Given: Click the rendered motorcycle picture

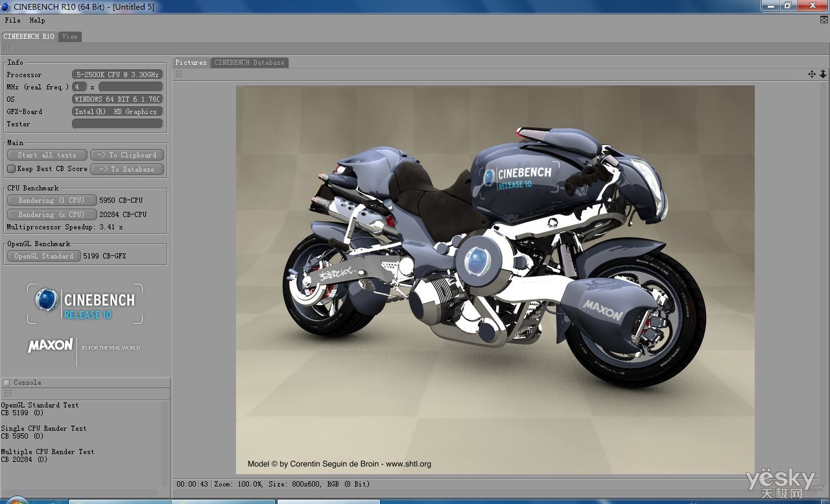Looking at the screenshot, I should pos(495,280).
